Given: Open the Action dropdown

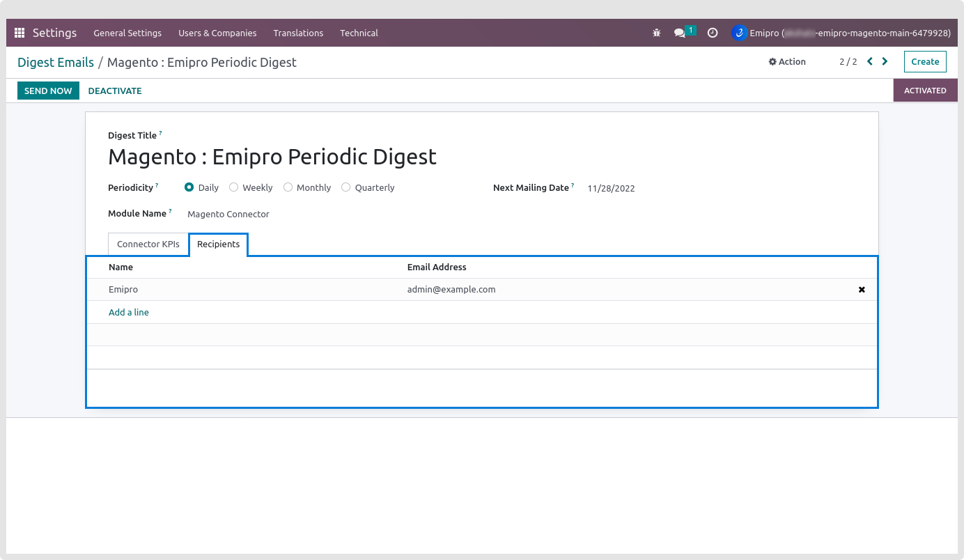Looking at the screenshot, I should [x=787, y=61].
